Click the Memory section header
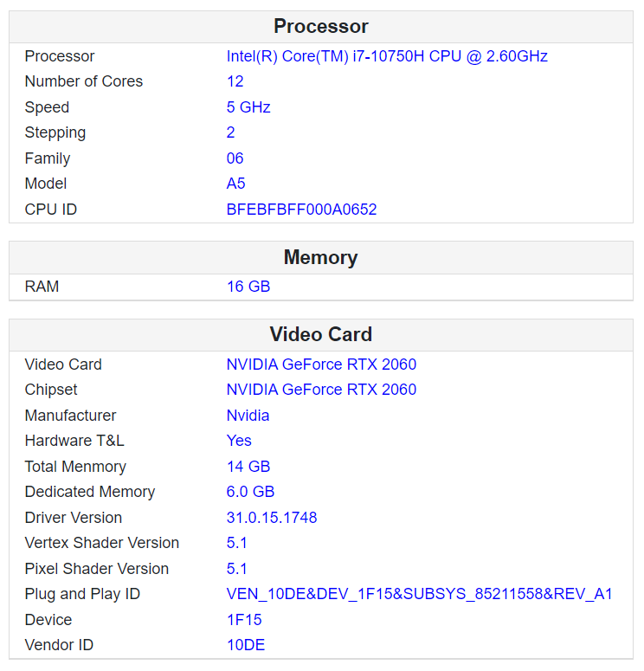Screen dimensions: 644x671 (x=321, y=258)
